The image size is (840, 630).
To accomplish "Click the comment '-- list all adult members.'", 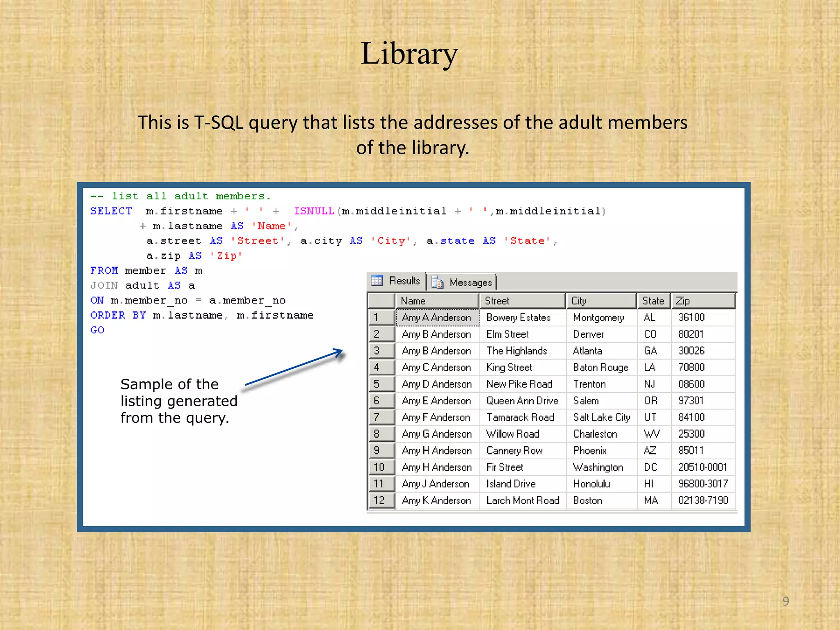I will (x=180, y=196).
